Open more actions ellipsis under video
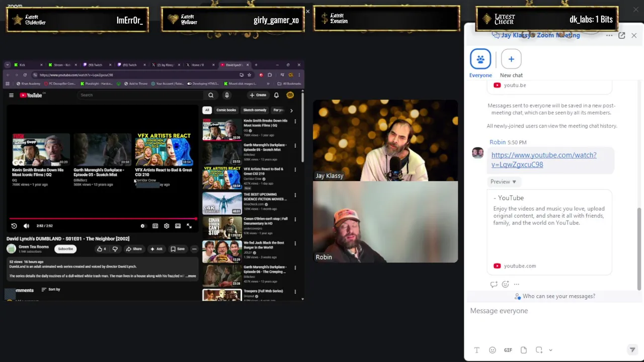The image size is (644, 362). 194,249
